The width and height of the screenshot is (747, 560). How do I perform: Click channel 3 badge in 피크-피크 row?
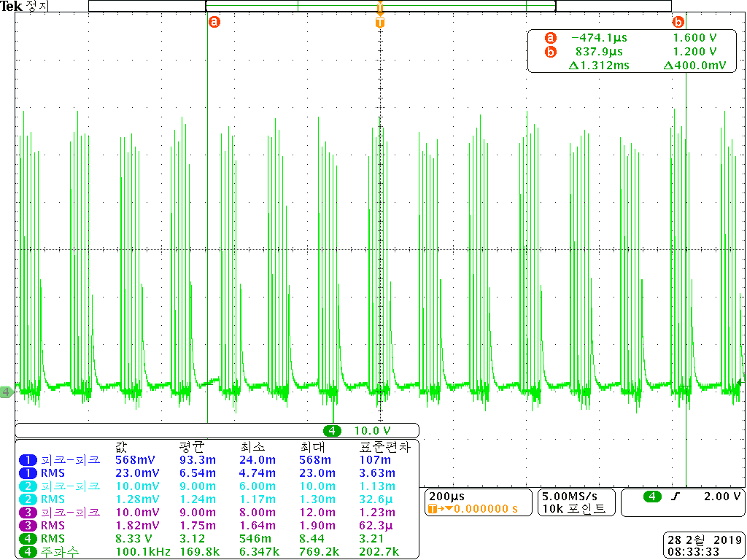coord(28,513)
